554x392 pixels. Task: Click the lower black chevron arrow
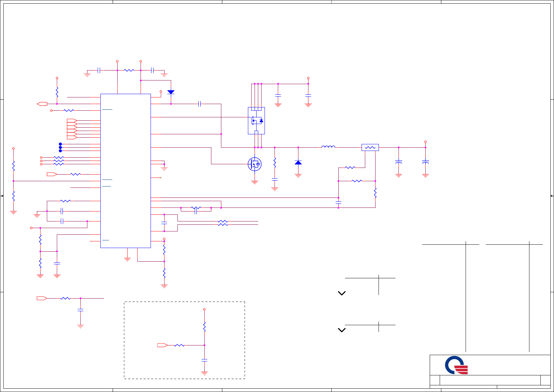click(342, 330)
